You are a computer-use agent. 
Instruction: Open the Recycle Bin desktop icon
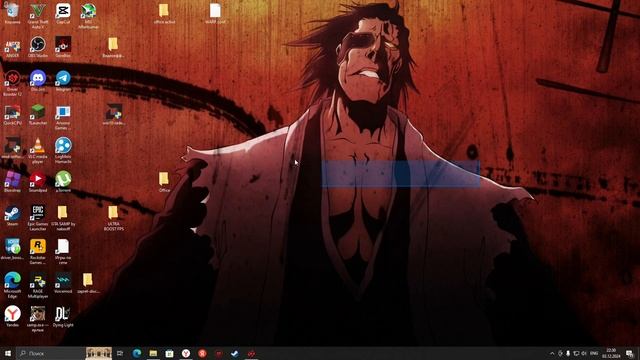pos(12,13)
